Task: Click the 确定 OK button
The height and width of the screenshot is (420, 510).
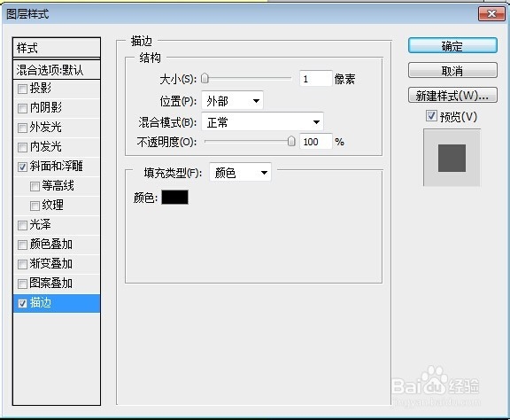Action: pyautogui.click(x=452, y=46)
